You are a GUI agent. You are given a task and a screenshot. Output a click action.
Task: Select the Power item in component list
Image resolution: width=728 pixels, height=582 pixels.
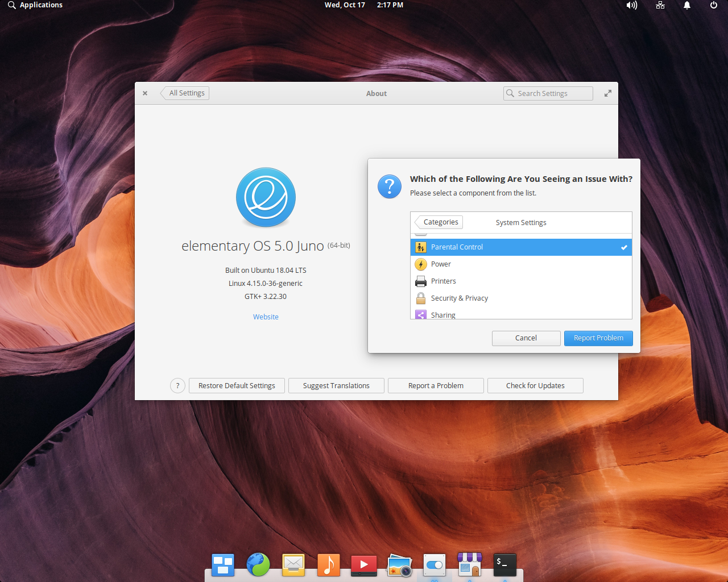(440, 264)
